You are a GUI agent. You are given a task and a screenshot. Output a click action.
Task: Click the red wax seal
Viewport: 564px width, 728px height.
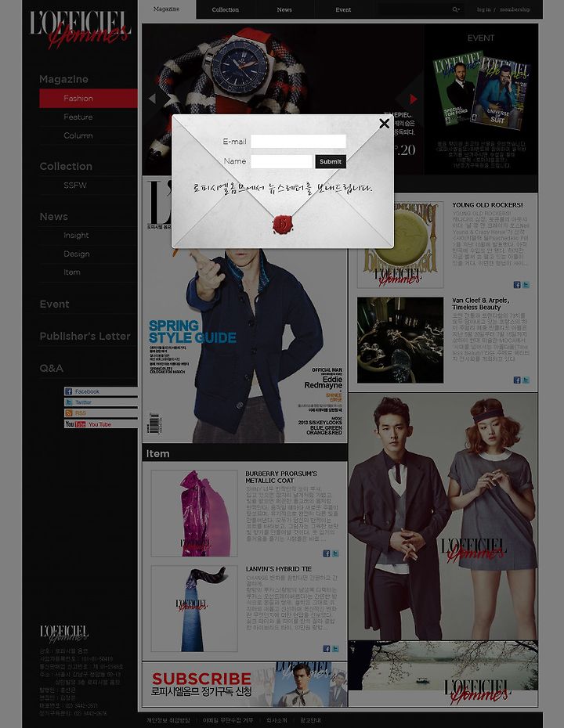click(283, 224)
